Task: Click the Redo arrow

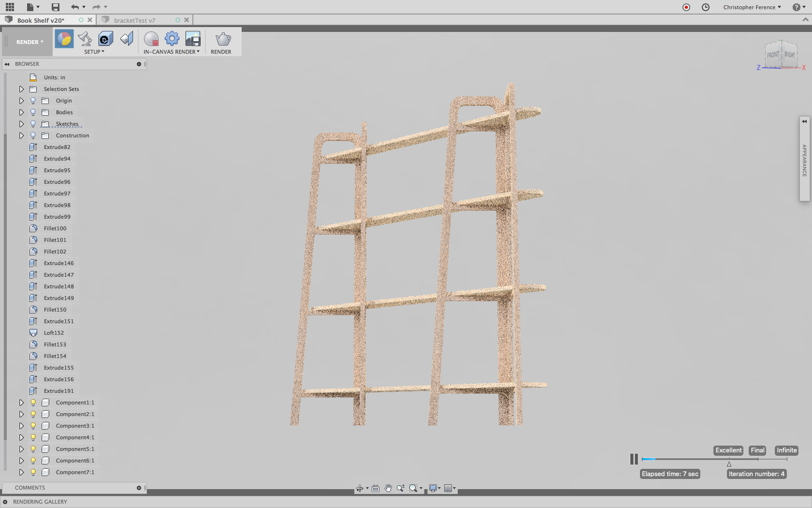Action: (x=96, y=7)
